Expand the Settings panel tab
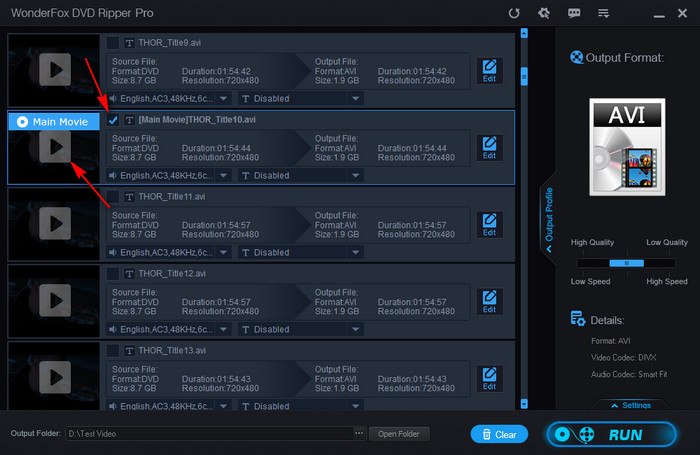 pyautogui.click(x=631, y=405)
